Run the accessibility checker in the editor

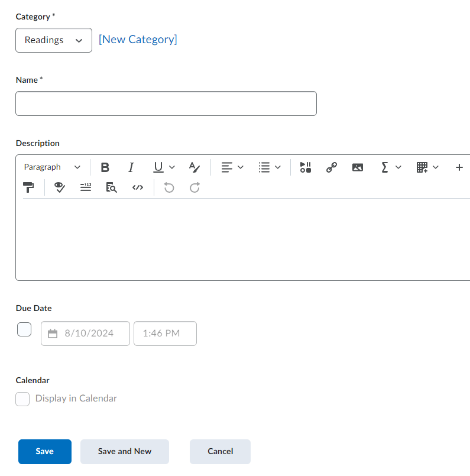pos(60,187)
